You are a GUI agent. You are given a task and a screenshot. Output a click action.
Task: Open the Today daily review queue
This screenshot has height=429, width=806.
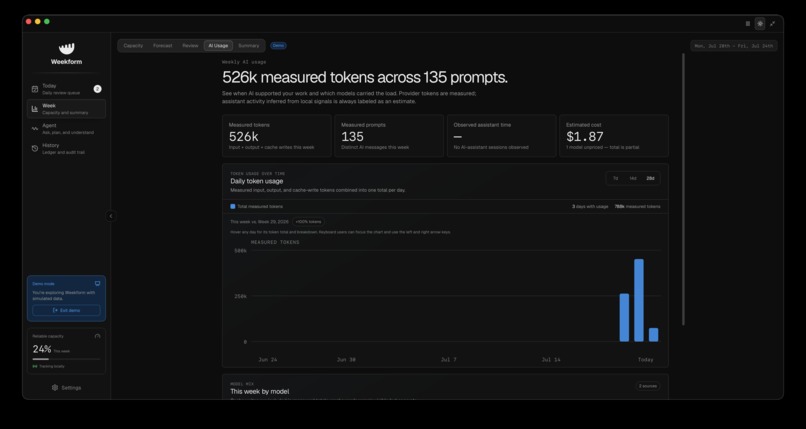(66, 89)
